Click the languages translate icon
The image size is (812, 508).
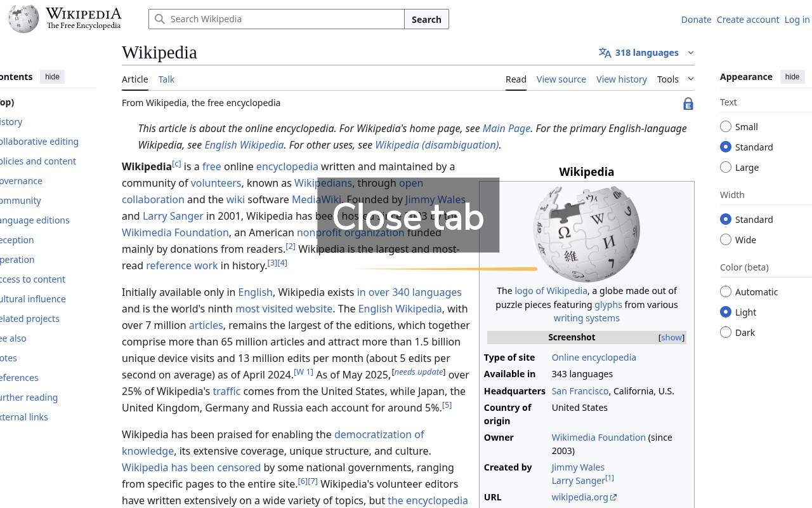605,53
